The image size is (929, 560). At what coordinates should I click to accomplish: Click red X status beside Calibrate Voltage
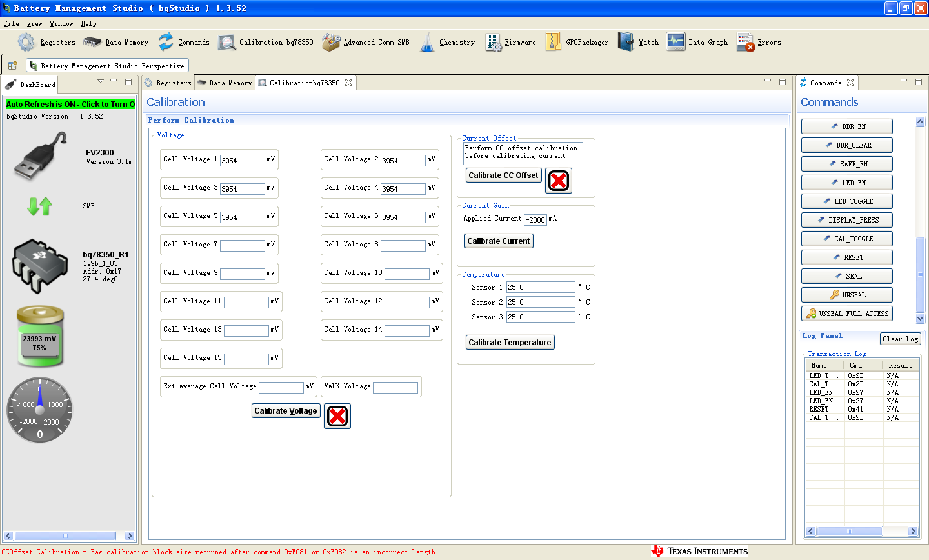click(x=337, y=416)
